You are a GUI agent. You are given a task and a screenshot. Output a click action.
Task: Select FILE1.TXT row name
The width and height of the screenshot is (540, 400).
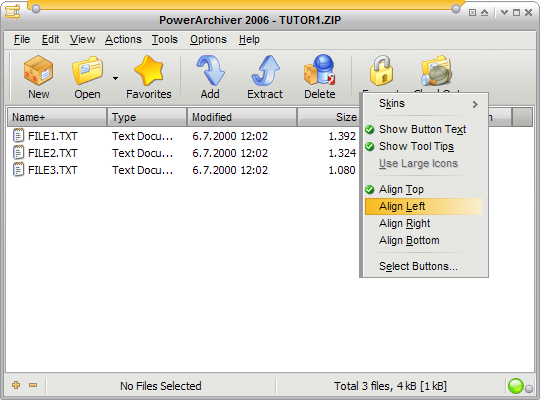[x=53, y=136]
